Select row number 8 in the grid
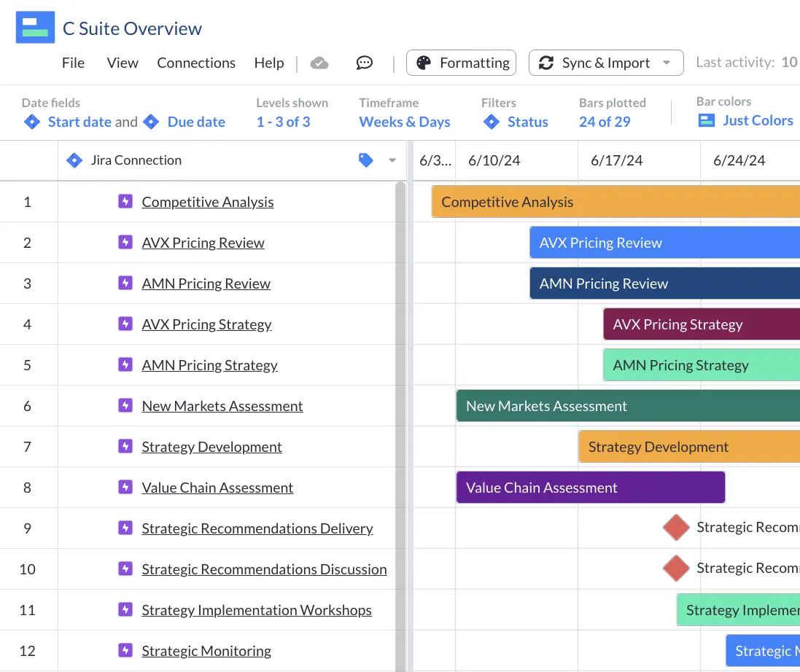This screenshot has height=672, width=800. coord(28,488)
